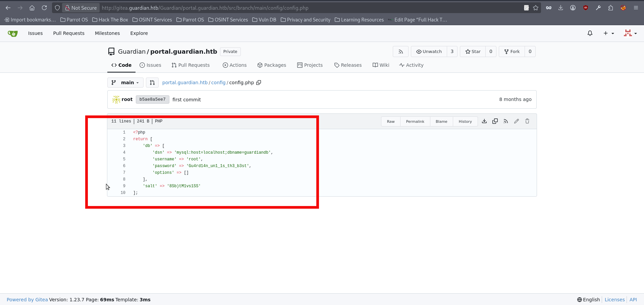
Task: Open the user avatar menu
Action: coord(630,33)
